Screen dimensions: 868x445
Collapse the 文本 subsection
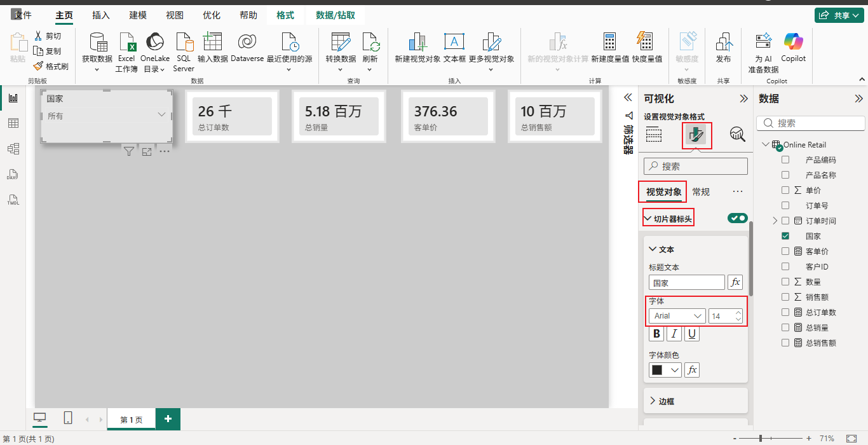[653, 249]
